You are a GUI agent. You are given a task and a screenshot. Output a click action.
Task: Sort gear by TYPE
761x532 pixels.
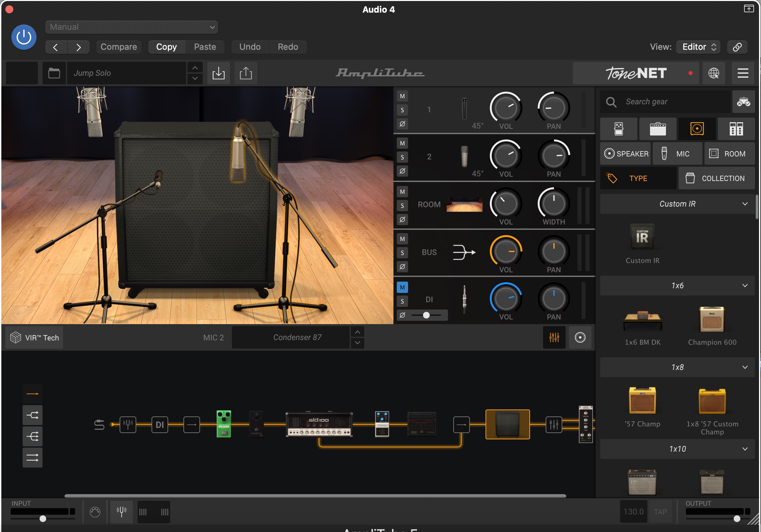(x=638, y=178)
